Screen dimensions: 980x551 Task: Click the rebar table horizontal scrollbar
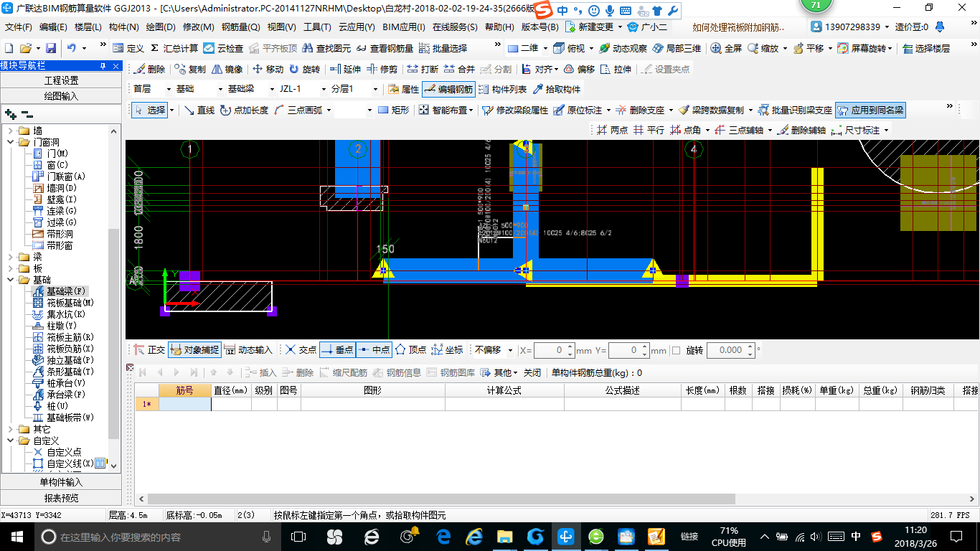tap(440, 499)
